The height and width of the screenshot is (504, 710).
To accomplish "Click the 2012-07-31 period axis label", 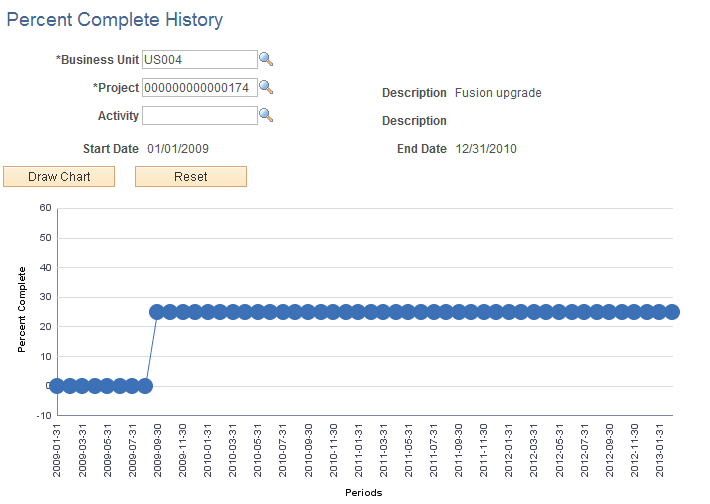I will pyautogui.click(x=584, y=450).
